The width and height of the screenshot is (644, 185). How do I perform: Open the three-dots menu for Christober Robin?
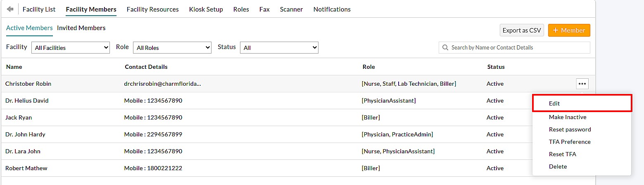pos(582,84)
